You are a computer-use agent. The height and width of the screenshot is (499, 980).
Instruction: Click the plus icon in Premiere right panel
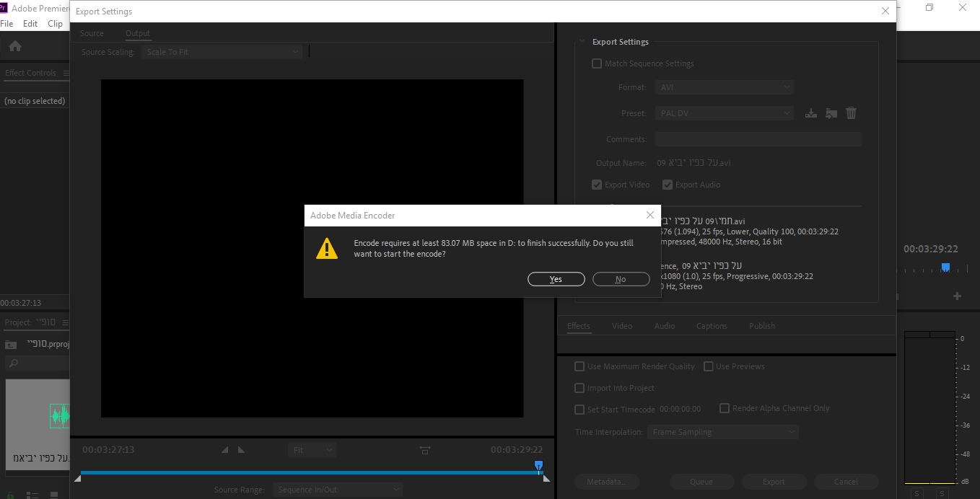click(x=958, y=296)
